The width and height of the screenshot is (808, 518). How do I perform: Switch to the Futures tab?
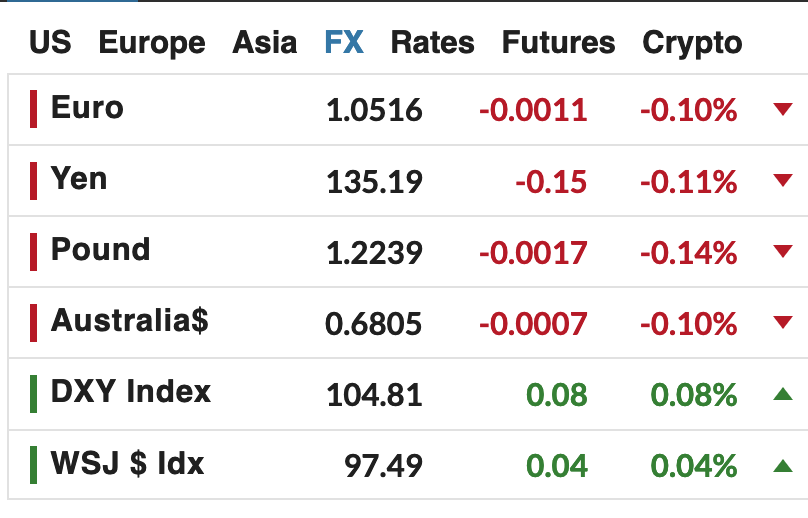559,42
